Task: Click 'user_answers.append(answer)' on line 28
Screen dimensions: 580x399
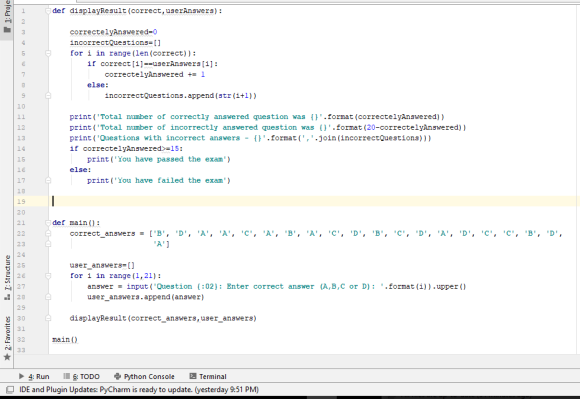Action: pos(146,297)
